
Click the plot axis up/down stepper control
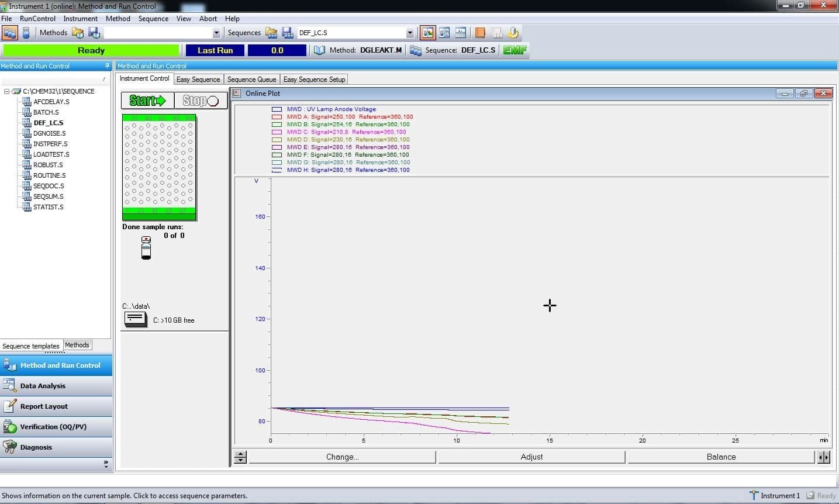(x=240, y=457)
